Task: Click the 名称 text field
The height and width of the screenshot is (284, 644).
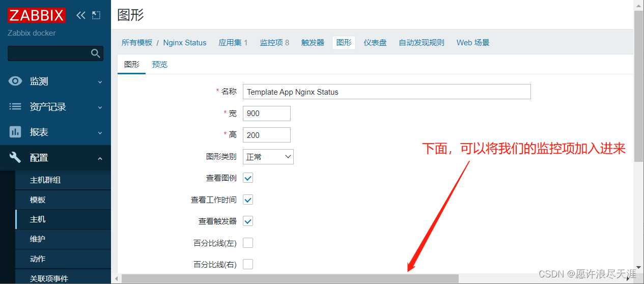Action: pyautogui.click(x=387, y=92)
